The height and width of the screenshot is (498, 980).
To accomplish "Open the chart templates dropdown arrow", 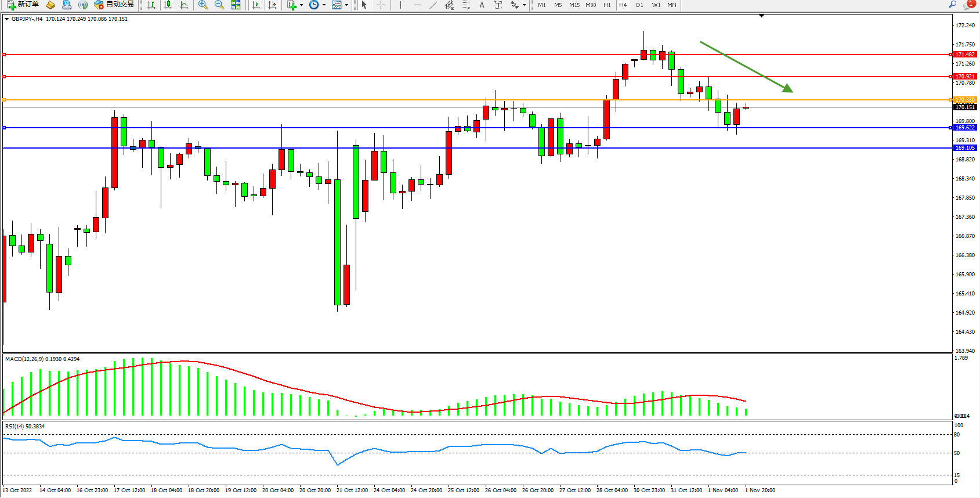I will [346, 5].
